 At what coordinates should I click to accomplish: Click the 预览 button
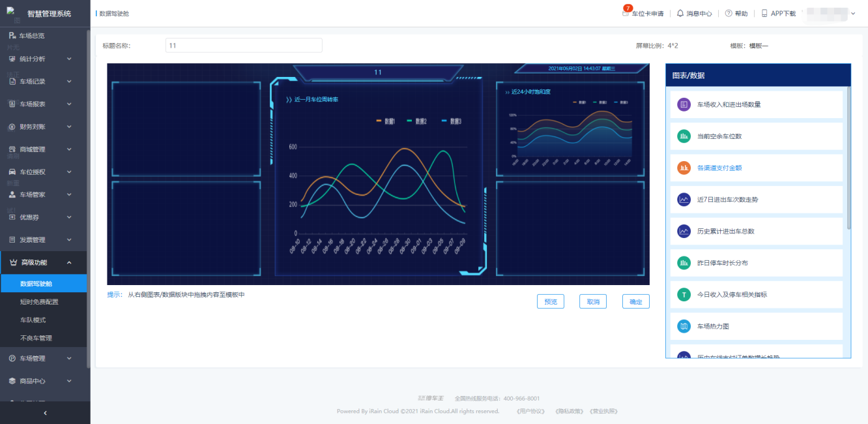point(551,301)
